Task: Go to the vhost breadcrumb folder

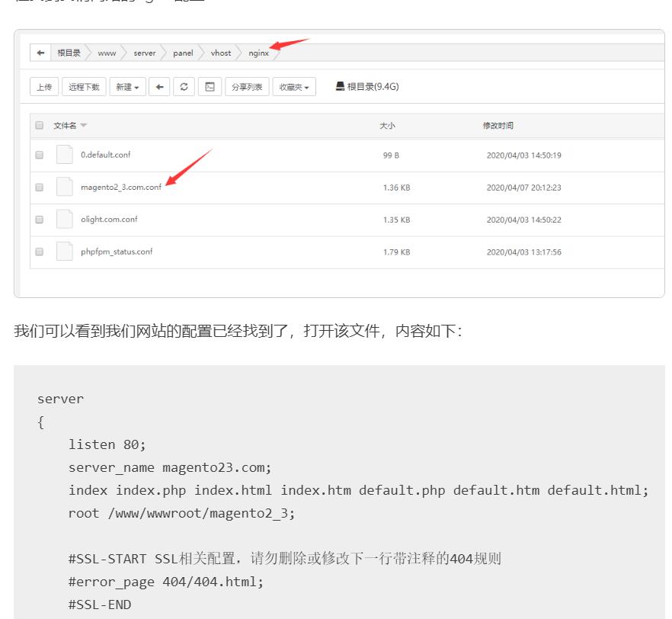Action: [221, 53]
